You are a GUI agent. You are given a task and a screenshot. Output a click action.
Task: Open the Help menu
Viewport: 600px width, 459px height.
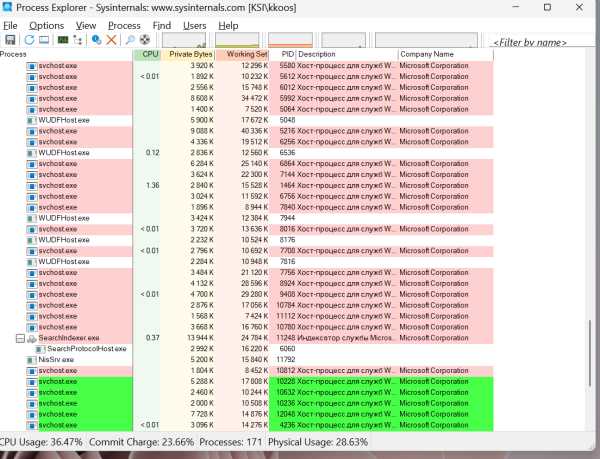(x=228, y=26)
